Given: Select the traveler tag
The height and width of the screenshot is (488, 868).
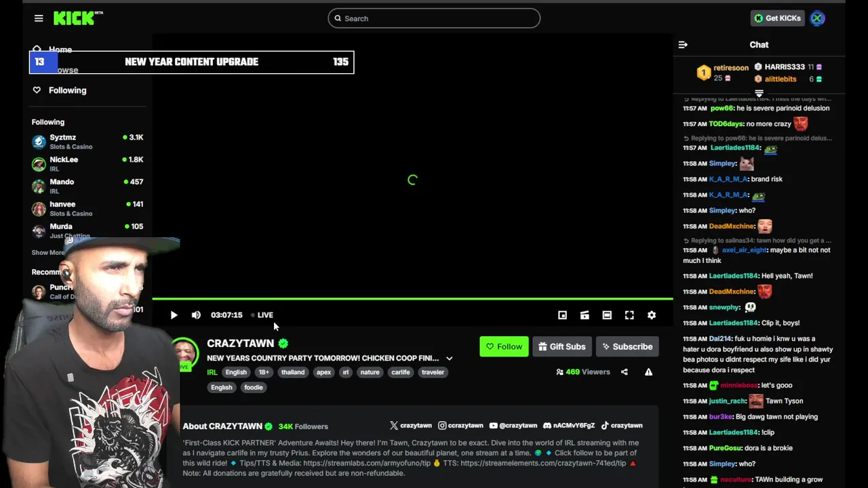Looking at the screenshot, I should pos(433,372).
